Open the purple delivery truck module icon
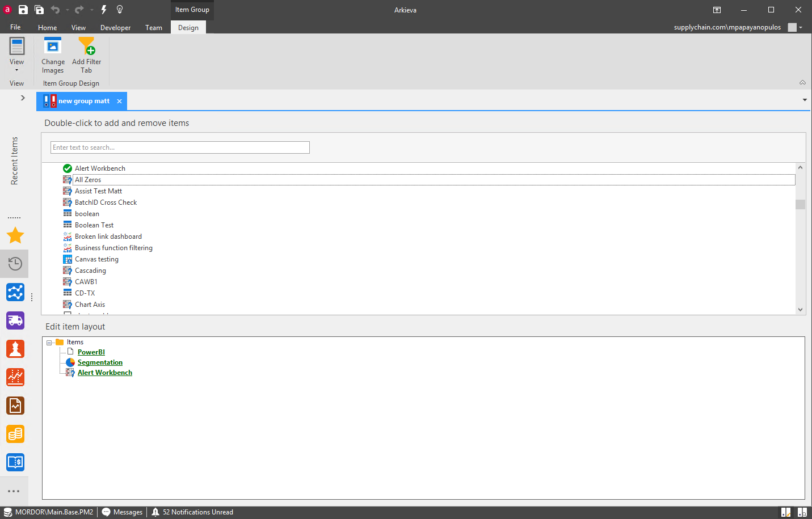Image resolution: width=812 pixels, height=519 pixels. point(15,320)
